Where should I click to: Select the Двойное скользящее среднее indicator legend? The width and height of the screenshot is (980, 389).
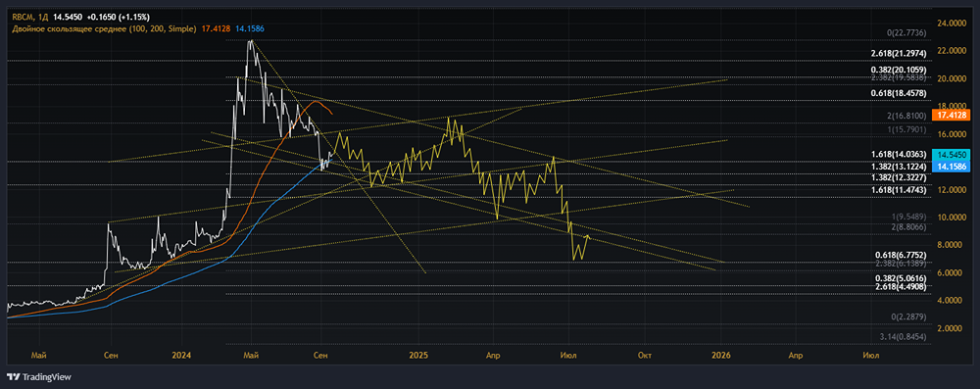click(x=104, y=28)
